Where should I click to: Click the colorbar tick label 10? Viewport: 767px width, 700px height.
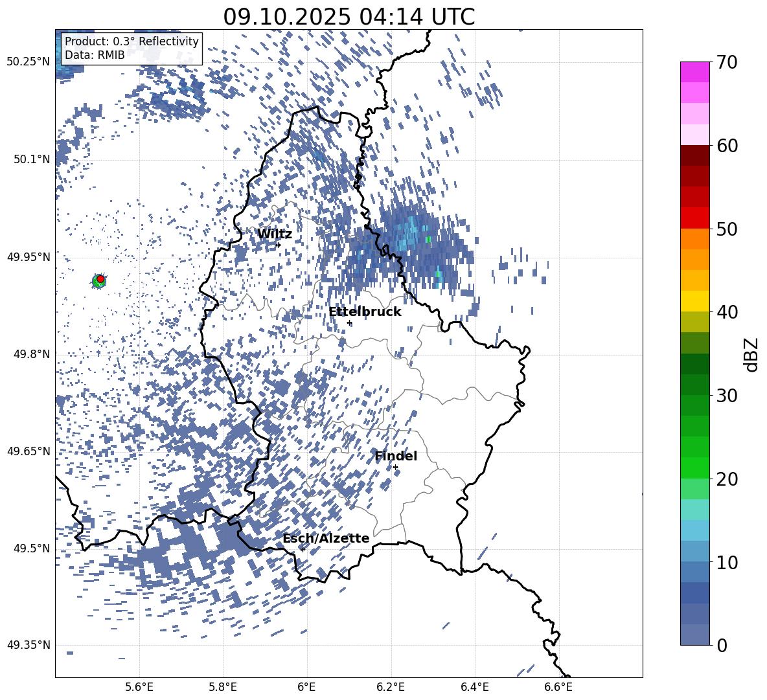point(727,562)
